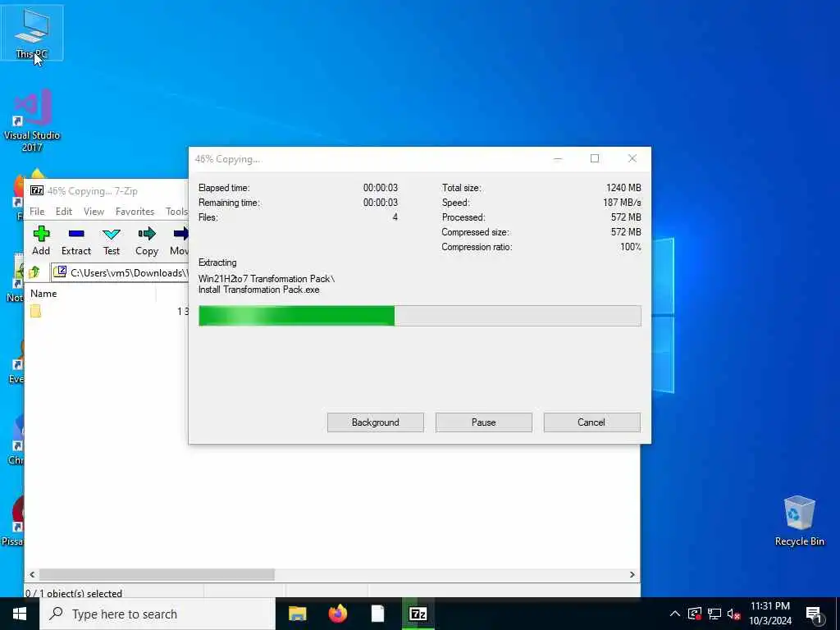This screenshot has width=840, height=630.
Task: Open the File menu in 7-Zip
Action: click(x=37, y=212)
